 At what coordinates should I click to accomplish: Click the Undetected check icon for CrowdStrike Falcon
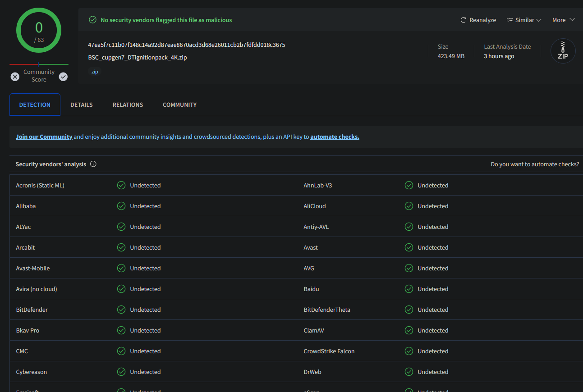click(x=409, y=351)
